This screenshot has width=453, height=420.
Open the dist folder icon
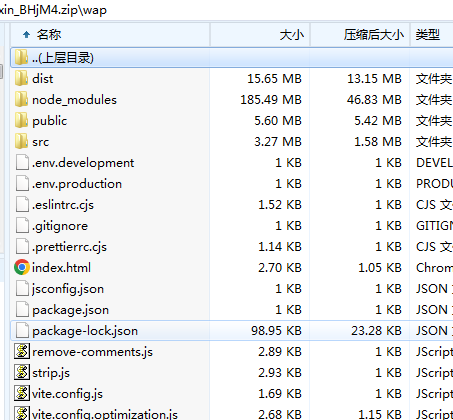tap(22, 79)
